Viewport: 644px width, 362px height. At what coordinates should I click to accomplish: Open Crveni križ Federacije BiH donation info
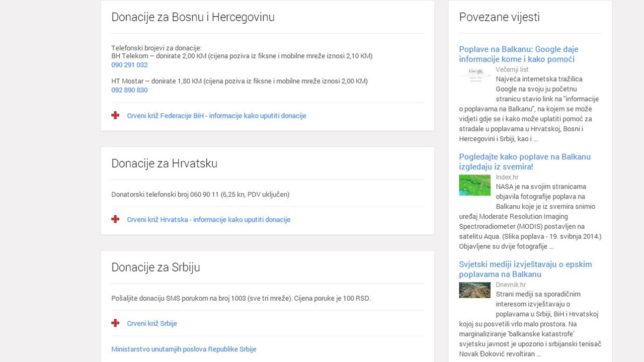tap(216, 116)
